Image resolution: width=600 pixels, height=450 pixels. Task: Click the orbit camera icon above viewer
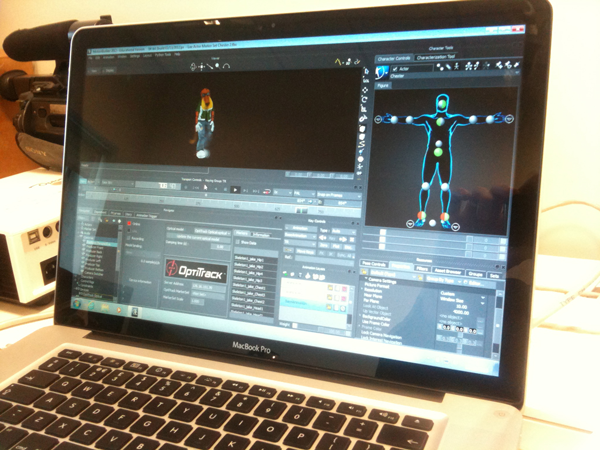193,67
